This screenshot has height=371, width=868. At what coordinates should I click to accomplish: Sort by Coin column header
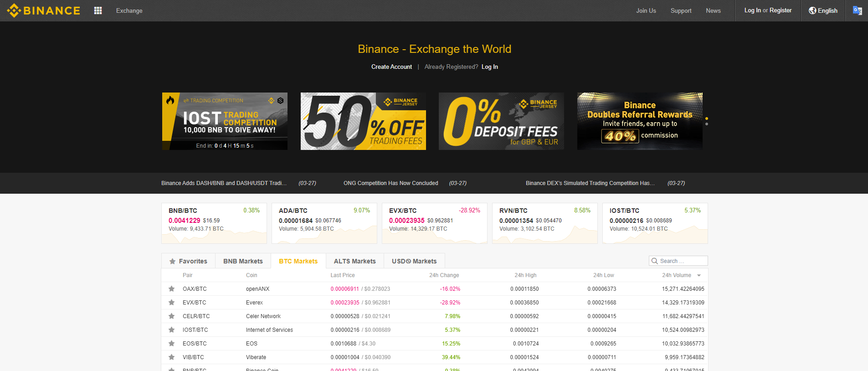click(252, 275)
